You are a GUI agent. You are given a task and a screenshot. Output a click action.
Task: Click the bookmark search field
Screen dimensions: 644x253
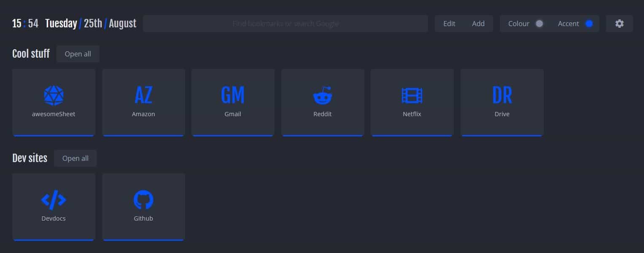pos(285,24)
